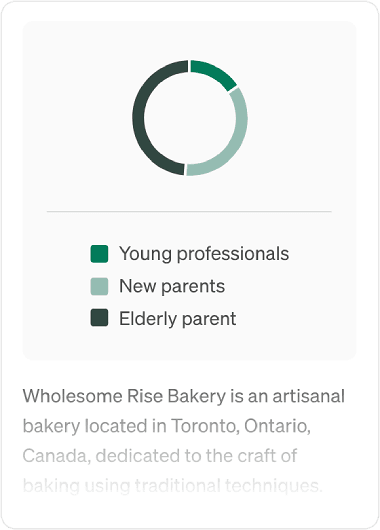Select the Young professionals legend label
The height and width of the screenshot is (530, 380).
(x=204, y=254)
